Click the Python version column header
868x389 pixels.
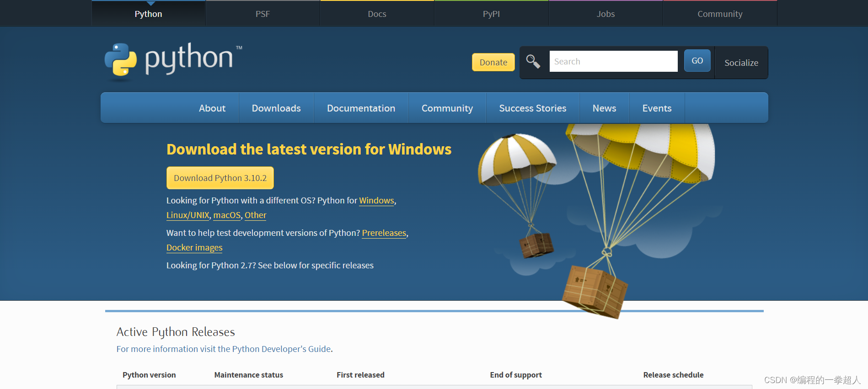pos(149,375)
